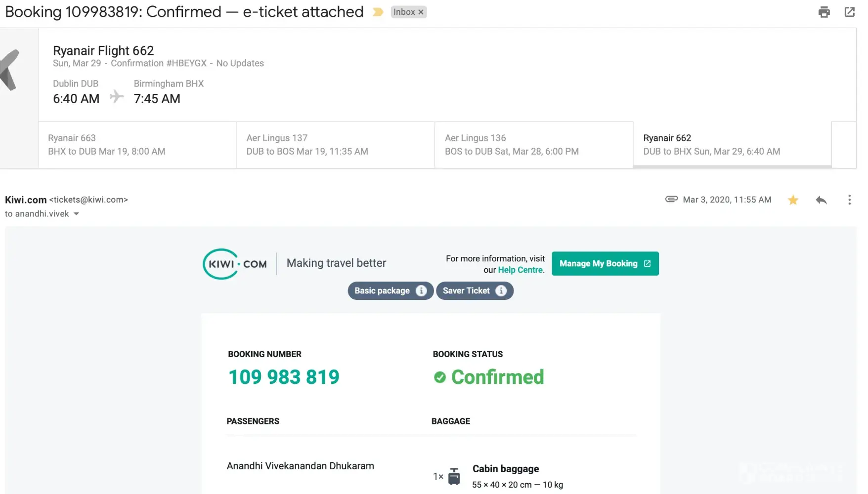Viewport: 868px width, 494px height.
Task: Expand recipient details arrow next to anandhi.vivek
Action: click(76, 214)
